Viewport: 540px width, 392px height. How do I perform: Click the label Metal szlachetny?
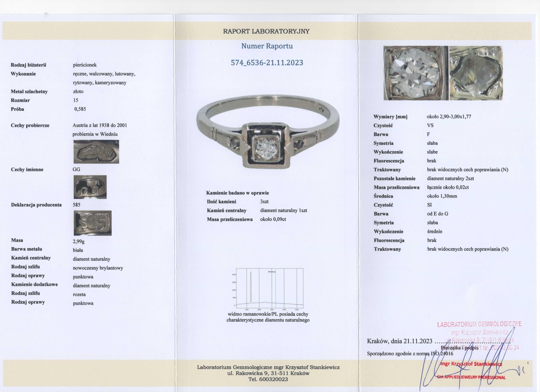point(29,92)
